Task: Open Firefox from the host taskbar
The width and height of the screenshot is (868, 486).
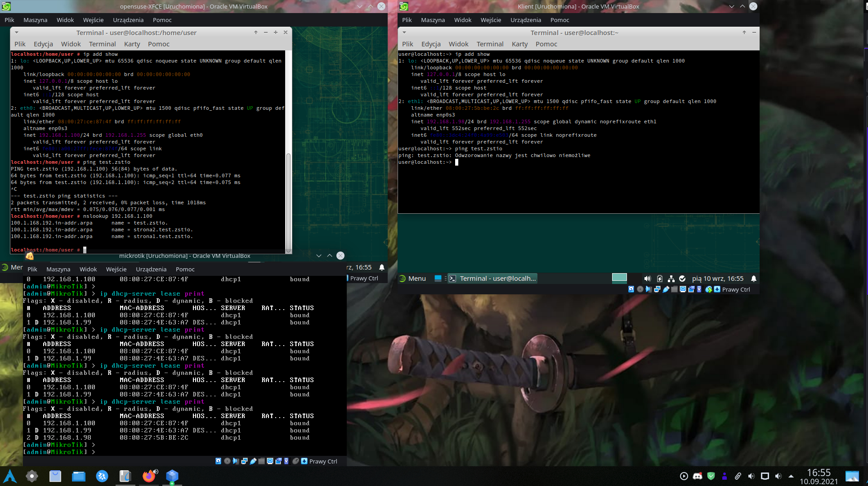Action: point(149,476)
